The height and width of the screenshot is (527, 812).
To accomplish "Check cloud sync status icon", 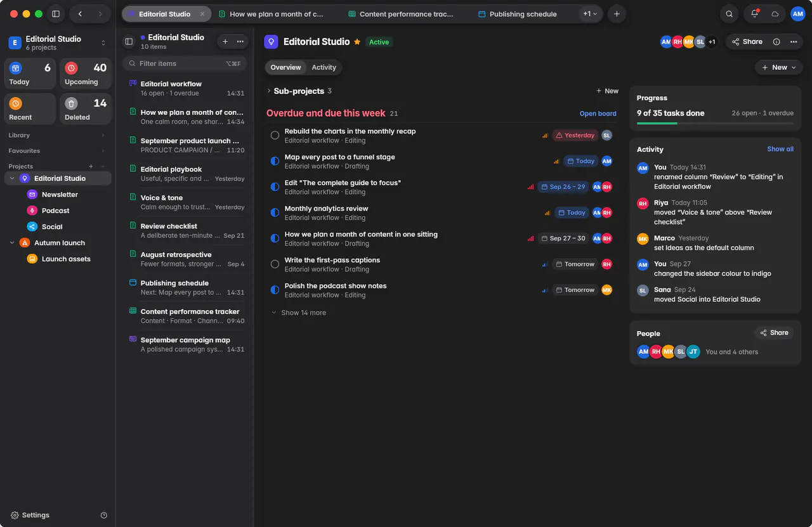I will pyautogui.click(x=775, y=14).
